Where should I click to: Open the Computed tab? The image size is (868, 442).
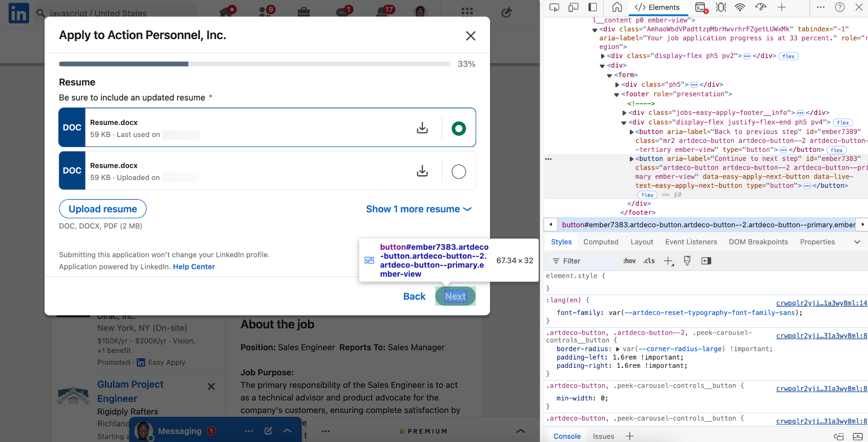point(601,242)
